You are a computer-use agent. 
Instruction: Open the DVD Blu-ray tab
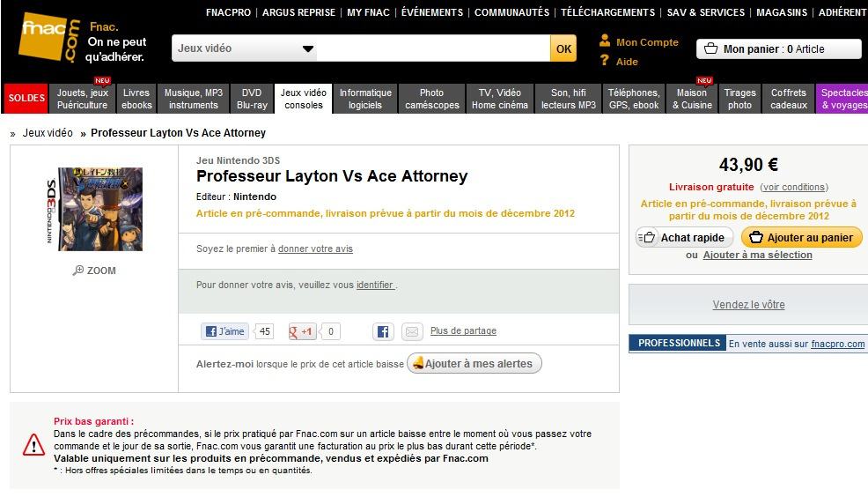(252, 99)
